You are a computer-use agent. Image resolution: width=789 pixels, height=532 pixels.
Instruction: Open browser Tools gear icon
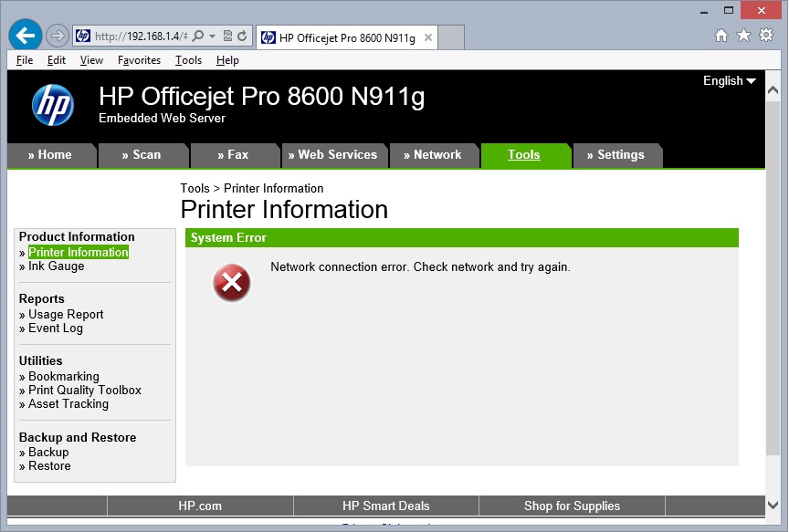point(766,35)
